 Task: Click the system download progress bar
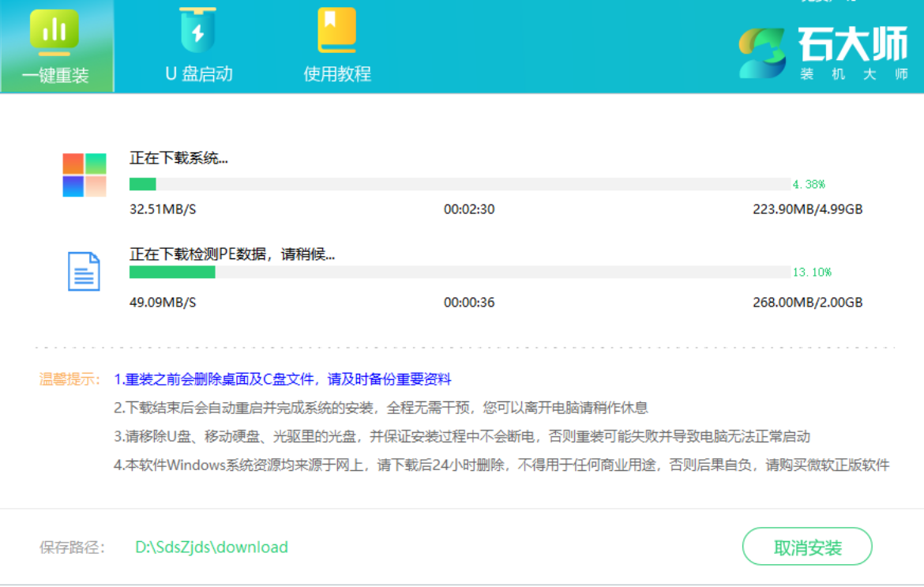(459, 184)
